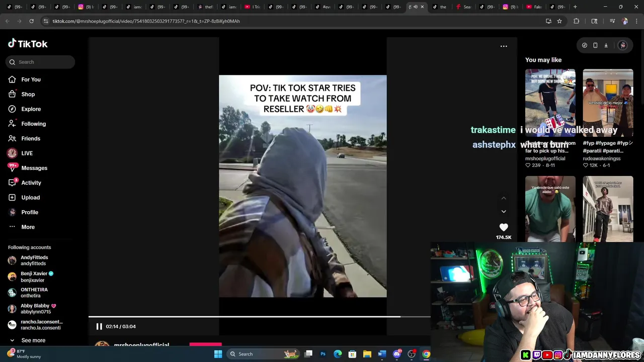Go to previous video with up chevron
Screen dimensions: 644x362
[504, 198]
